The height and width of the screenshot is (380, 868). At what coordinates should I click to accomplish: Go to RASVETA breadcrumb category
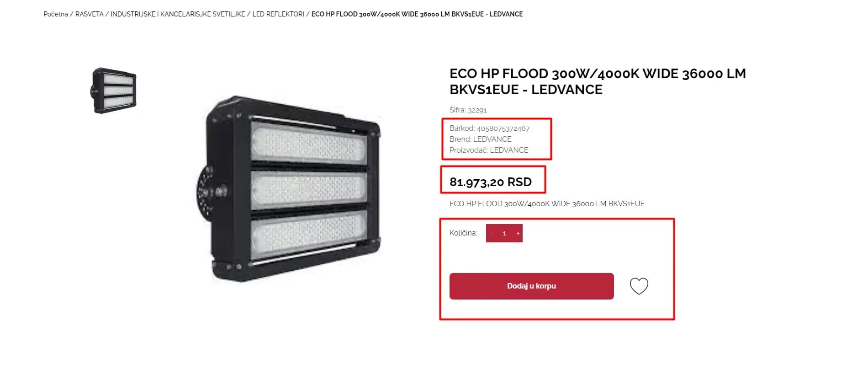click(x=89, y=14)
